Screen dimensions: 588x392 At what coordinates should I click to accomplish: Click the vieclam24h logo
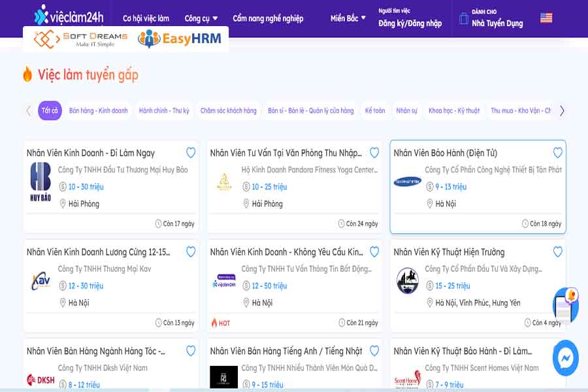pos(69,16)
